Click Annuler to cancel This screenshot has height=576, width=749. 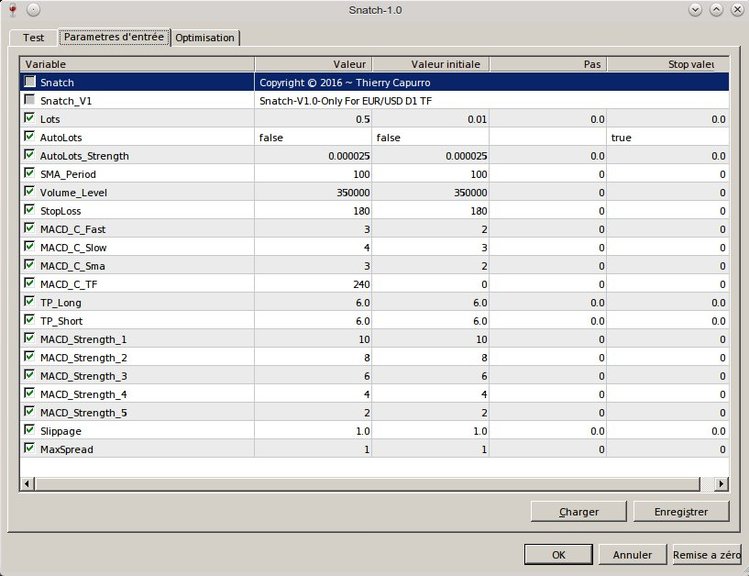(632, 554)
